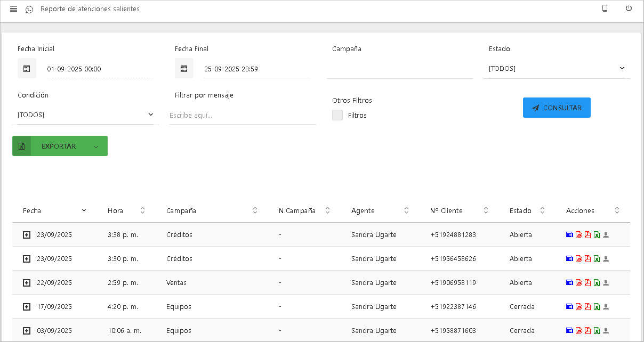Open the Exportar dropdown arrow

(x=96, y=146)
